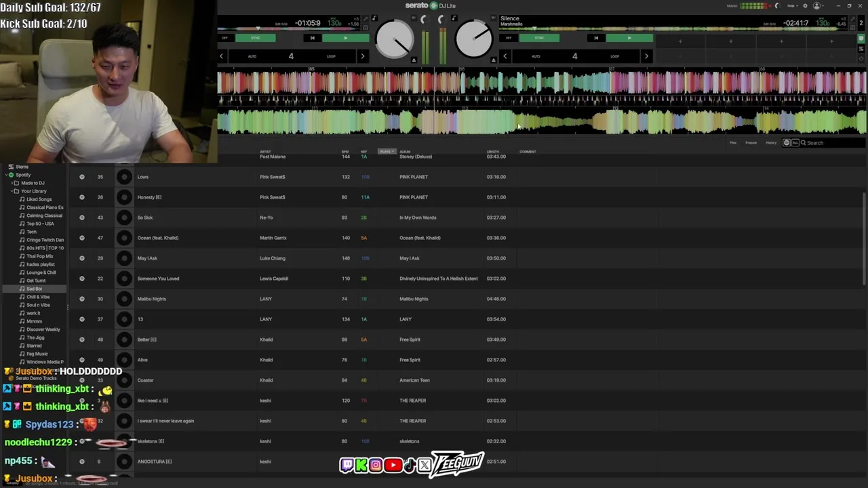The width and height of the screenshot is (868, 488).
Task: Open the Help menu
Action: [792, 5]
